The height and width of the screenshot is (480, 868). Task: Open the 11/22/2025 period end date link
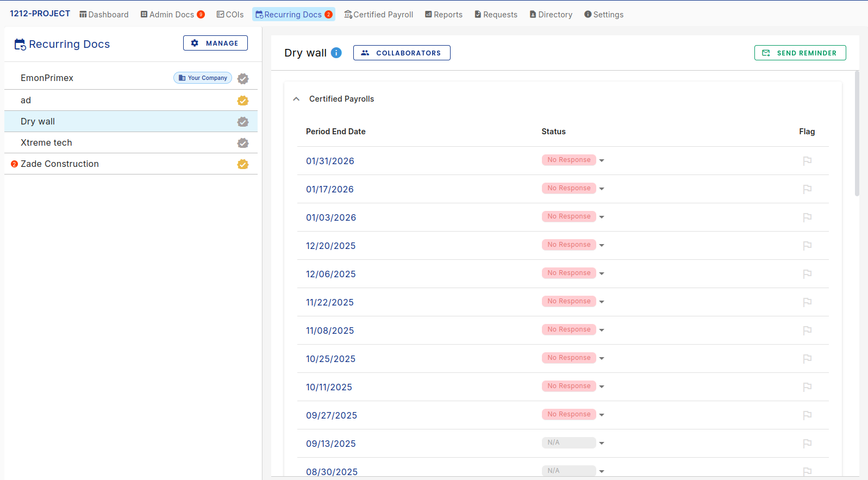[x=330, y=302]
